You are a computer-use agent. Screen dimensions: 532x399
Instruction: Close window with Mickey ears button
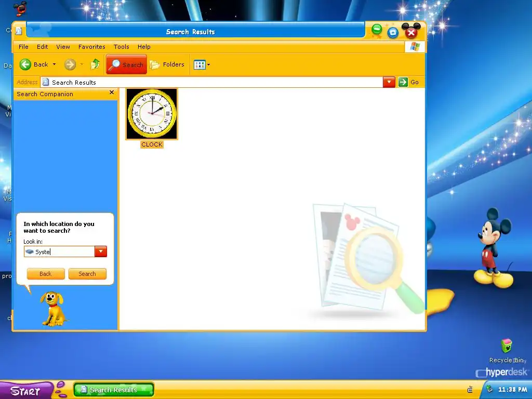411,32
